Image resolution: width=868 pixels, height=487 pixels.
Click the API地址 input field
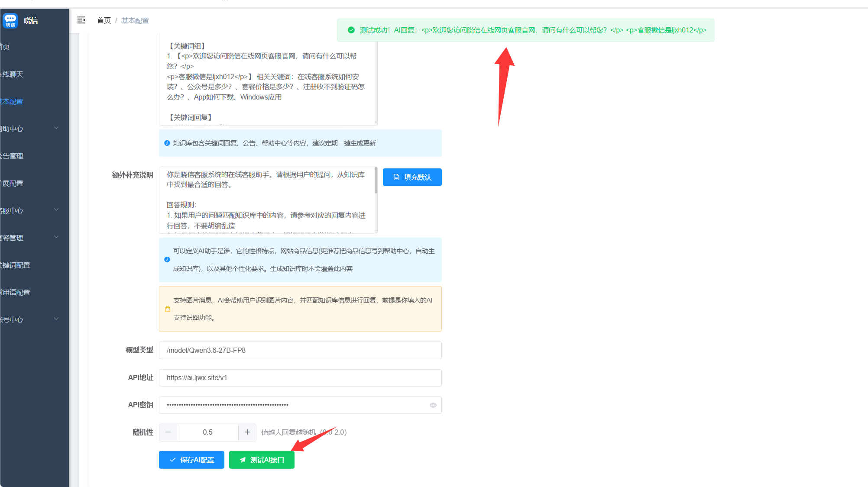pos(300,377)
